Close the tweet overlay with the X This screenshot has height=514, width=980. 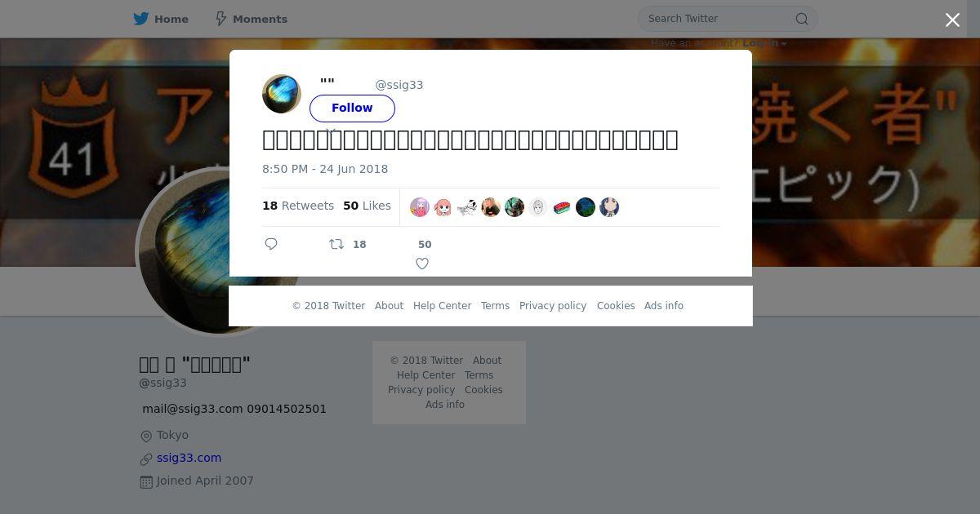[x=952, y=20]
